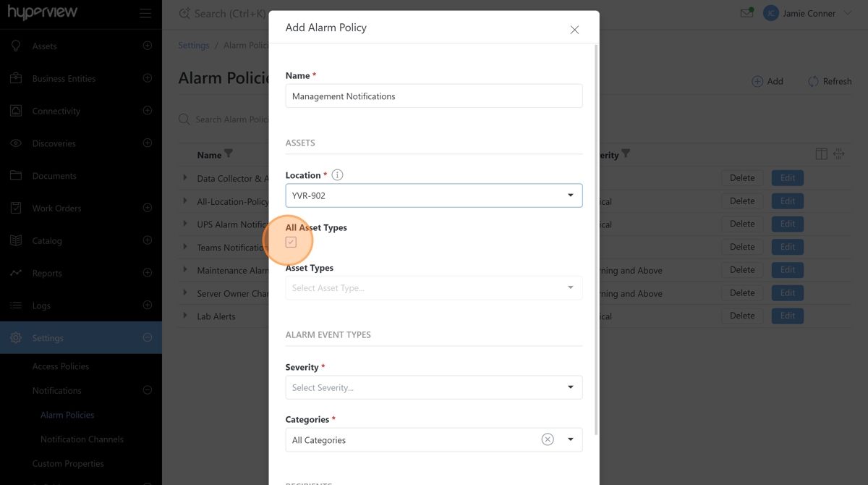Expand the Categories dropdown arrow
Screen dimensions: 868x485
(571, 439)
